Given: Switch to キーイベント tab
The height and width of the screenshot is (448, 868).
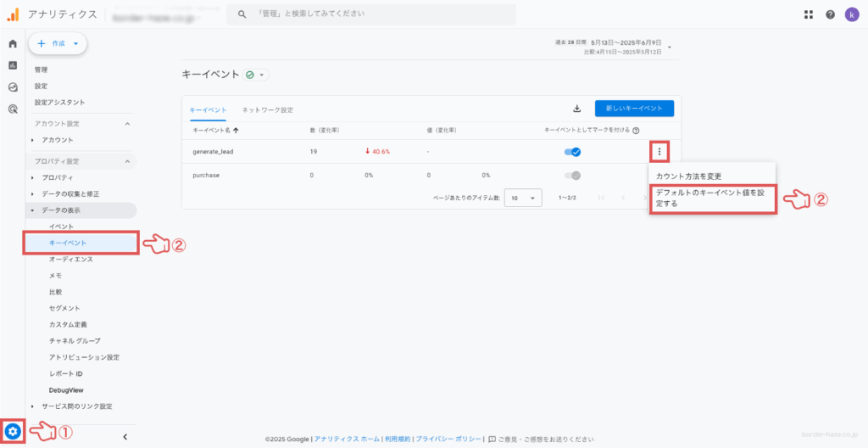Looking at the screenshot, I should 208,109.
